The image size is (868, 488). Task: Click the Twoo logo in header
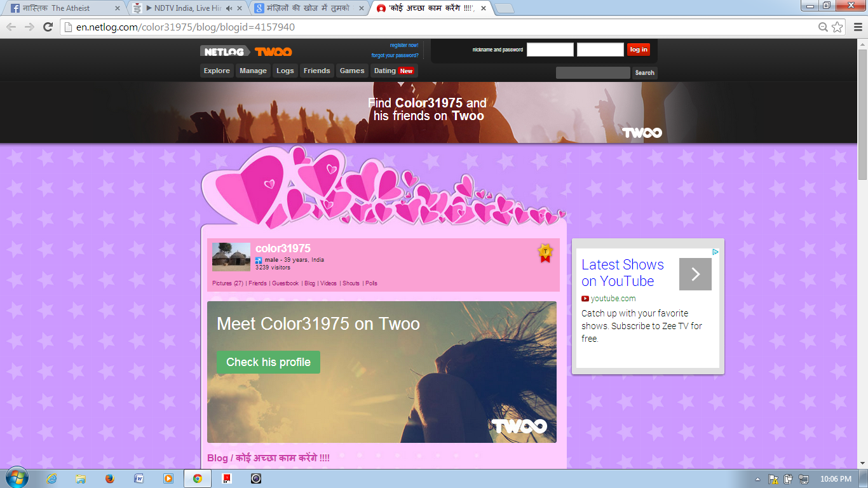tap(273, 51)
